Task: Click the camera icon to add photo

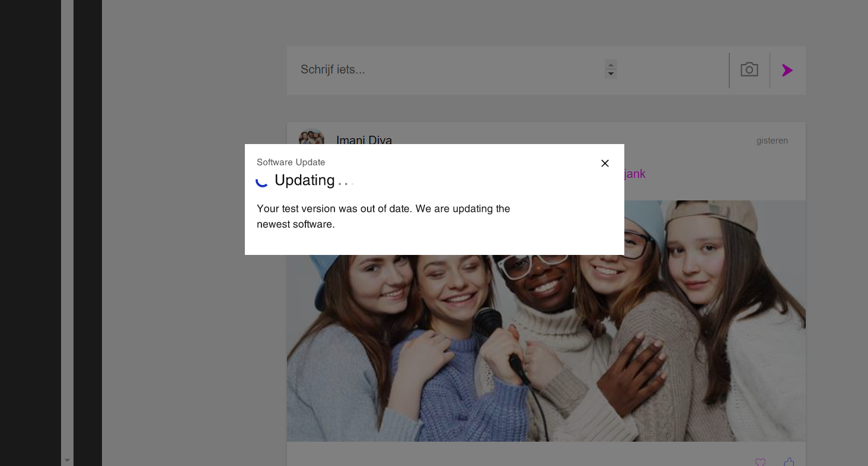Action: tap(749, 69)
